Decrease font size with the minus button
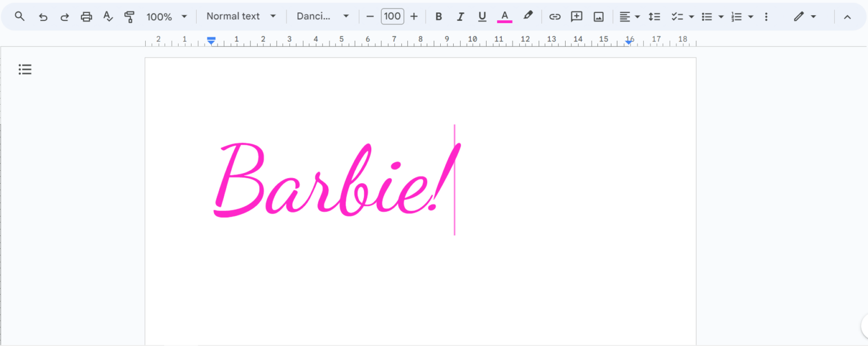 click(370, 16)
